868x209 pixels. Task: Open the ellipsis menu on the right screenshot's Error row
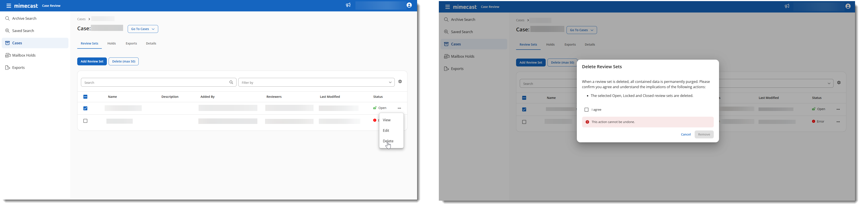(838, 122)
